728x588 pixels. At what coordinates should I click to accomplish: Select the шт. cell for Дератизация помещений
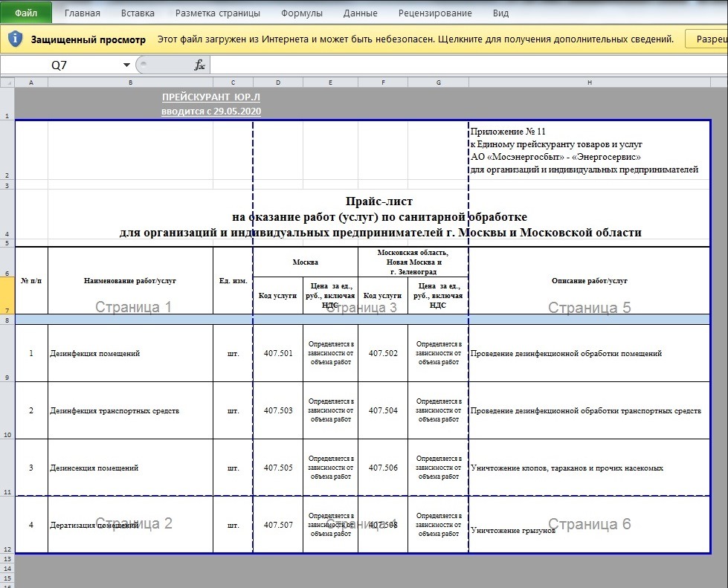click(x=233, y=525)
